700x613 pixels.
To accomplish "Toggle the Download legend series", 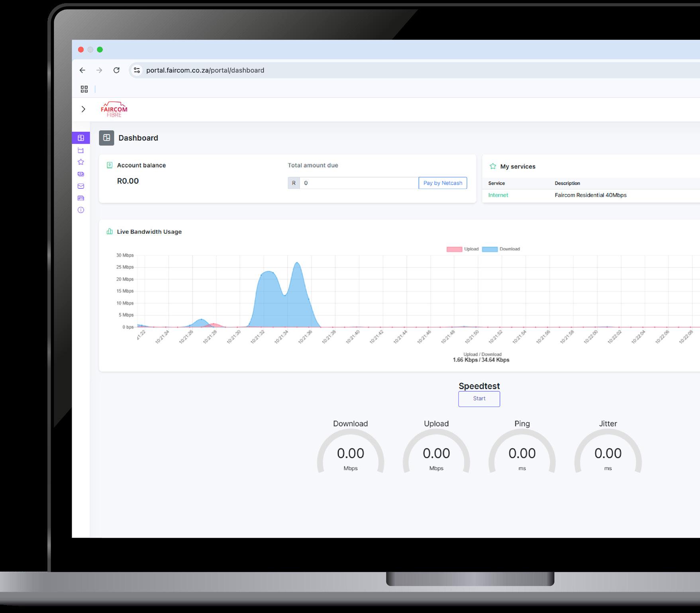I will coord(501,249).
